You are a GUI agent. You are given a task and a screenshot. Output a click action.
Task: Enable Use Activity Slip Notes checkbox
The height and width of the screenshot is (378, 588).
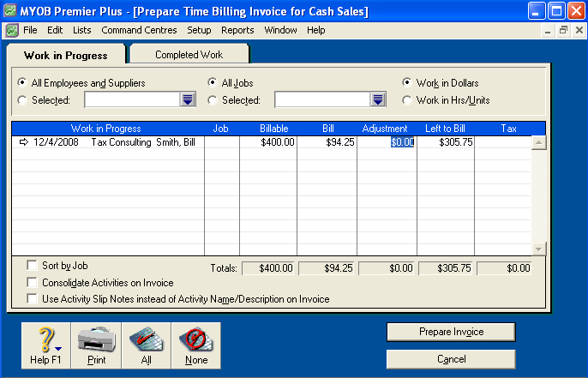point(33,299)
